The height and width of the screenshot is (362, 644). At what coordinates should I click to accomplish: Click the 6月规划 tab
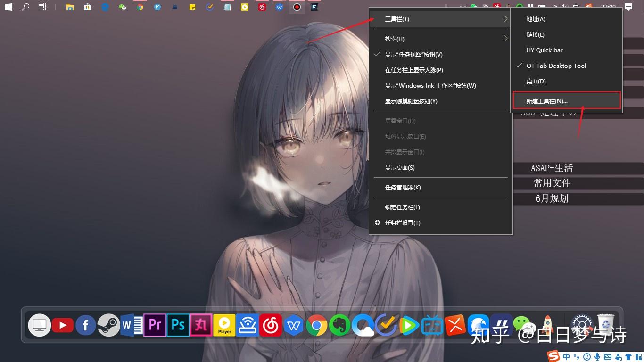point(552,198)
